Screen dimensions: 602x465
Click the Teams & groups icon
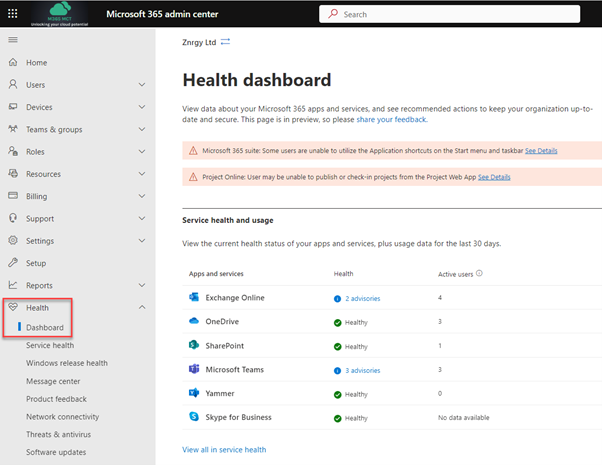13,129
